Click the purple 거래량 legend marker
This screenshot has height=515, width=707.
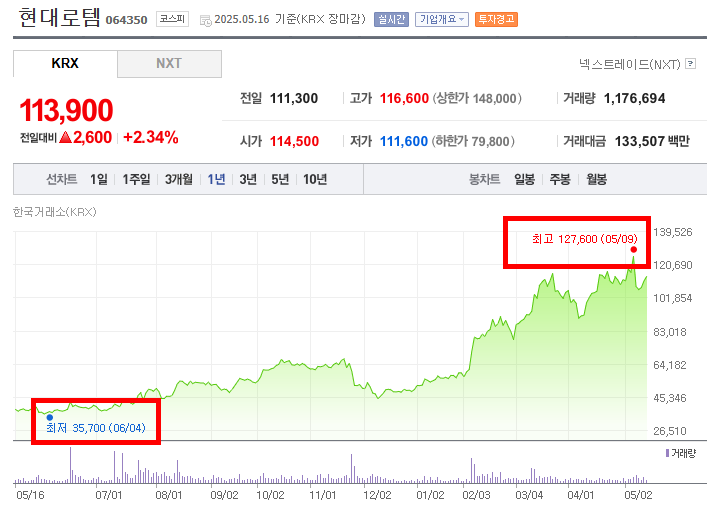(x=667, y=453)
